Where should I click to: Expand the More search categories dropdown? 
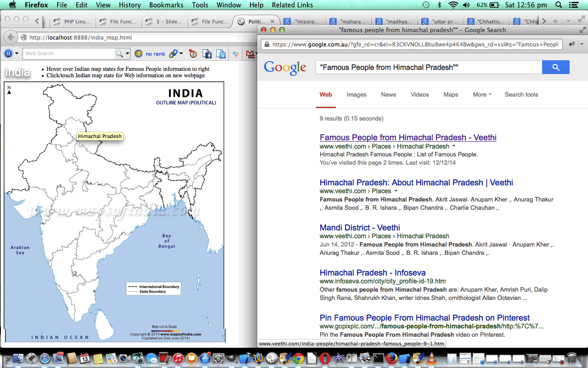(482, 94)
